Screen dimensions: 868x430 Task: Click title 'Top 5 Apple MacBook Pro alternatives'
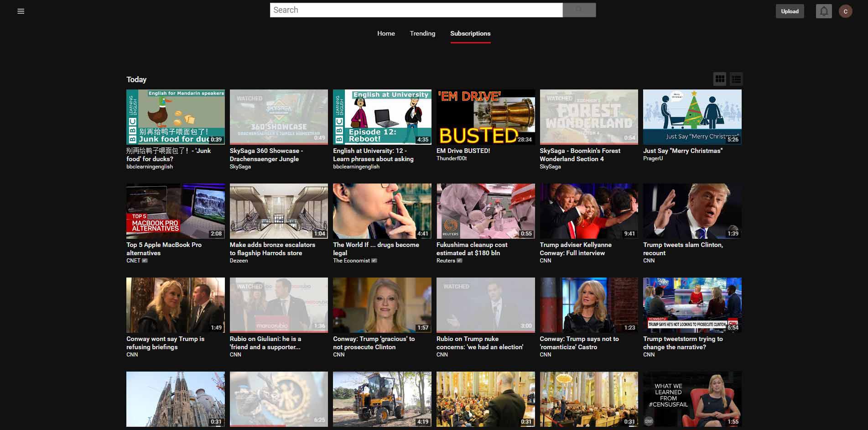[x=164, y=249]
